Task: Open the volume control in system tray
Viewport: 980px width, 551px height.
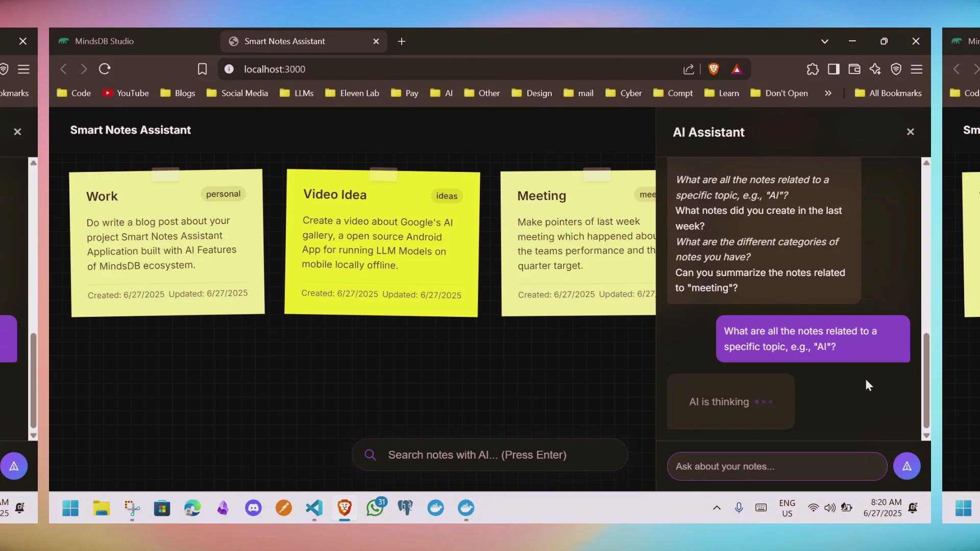Action: click(x=830, y=508)
